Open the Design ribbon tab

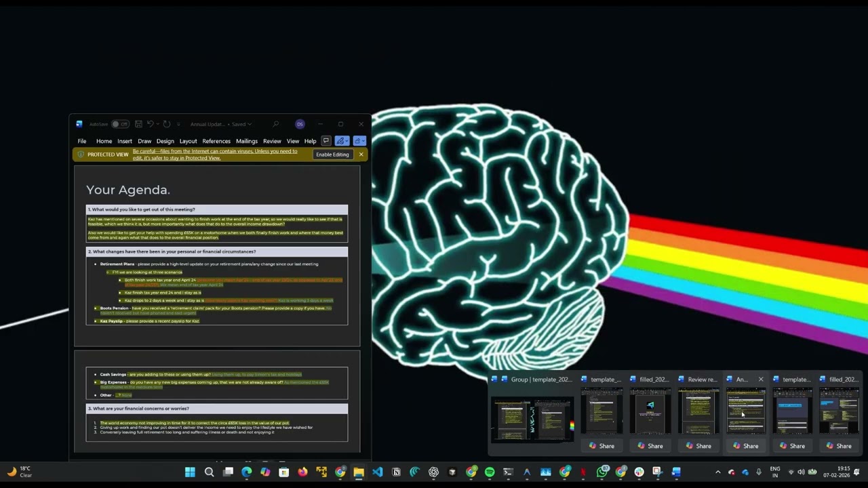165,141
